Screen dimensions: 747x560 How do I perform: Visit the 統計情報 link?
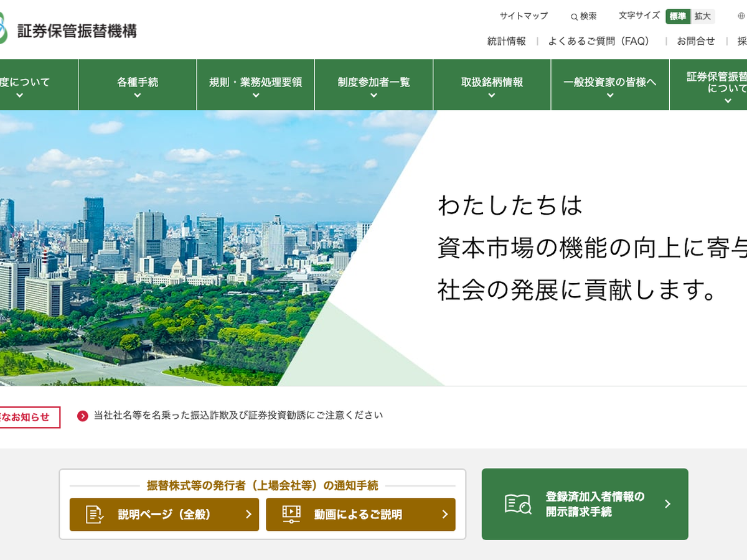[506, 41]
